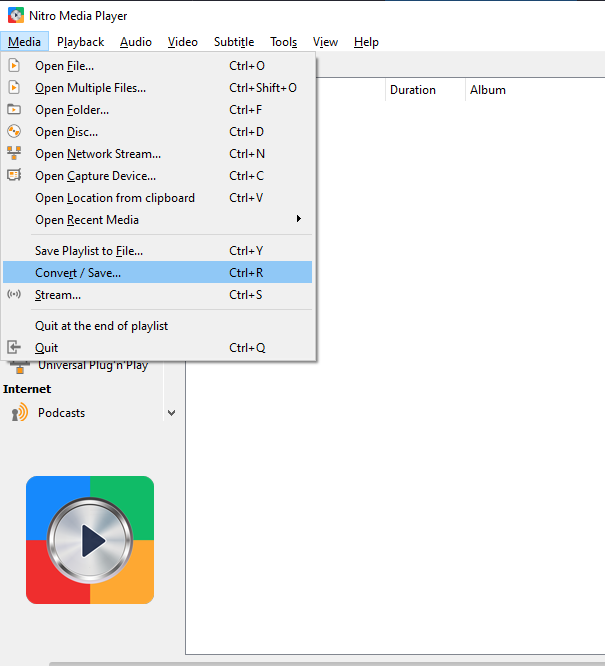Click the Internet section heading
This screenshot has width=605, height=666.
click(x=27, y=389)
